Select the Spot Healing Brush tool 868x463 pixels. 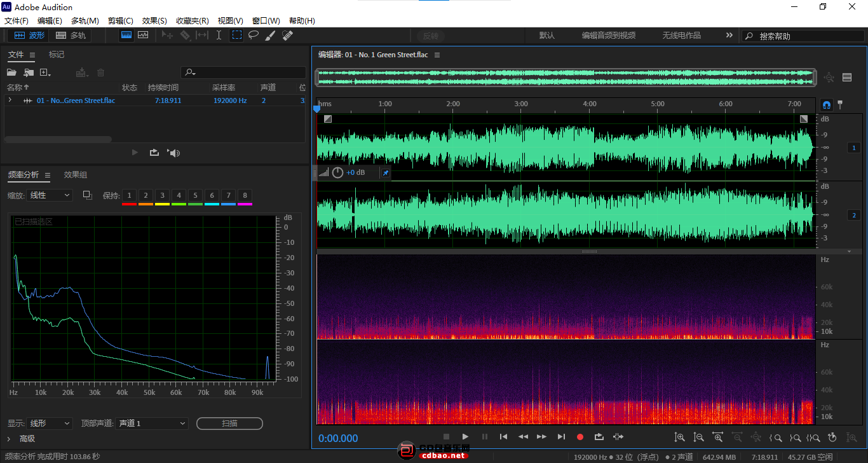[287, 36]
